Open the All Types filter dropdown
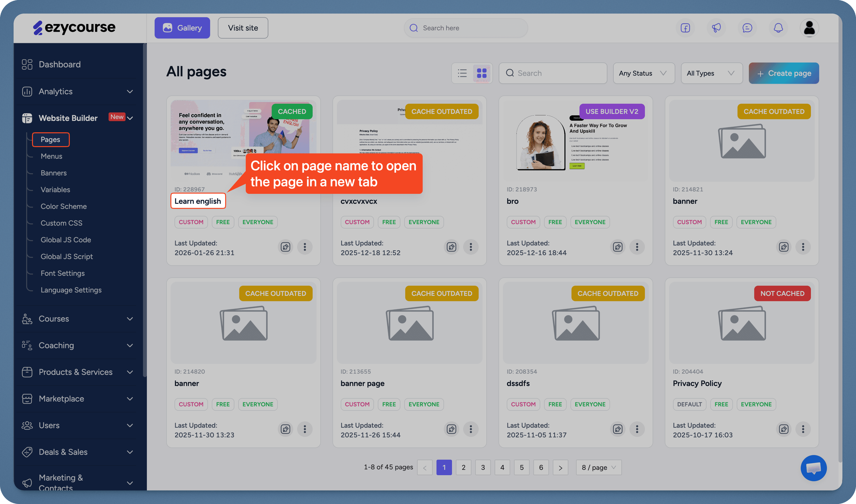This screenshot has height=504, width=856. pos(712,73)
